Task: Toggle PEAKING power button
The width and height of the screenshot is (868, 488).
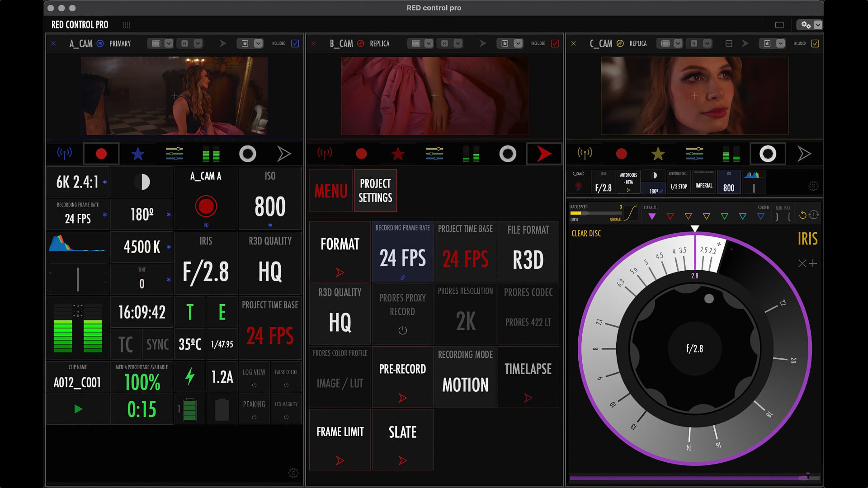Action: 254,417
